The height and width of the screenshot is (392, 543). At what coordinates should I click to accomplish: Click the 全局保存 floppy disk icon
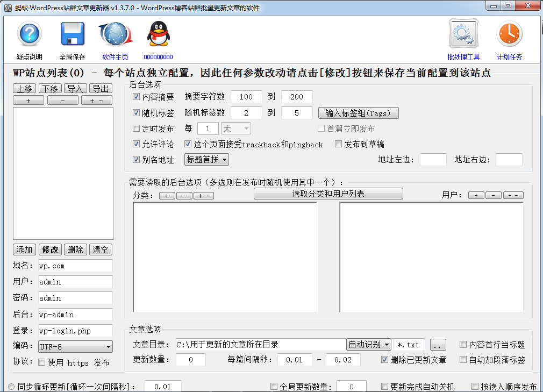tap(73, 34)
